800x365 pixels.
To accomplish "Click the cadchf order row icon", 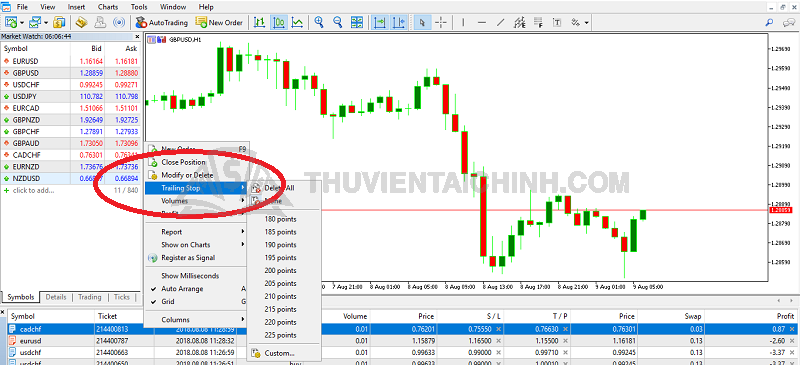I will pyautogui.click(x=13, y=329).
